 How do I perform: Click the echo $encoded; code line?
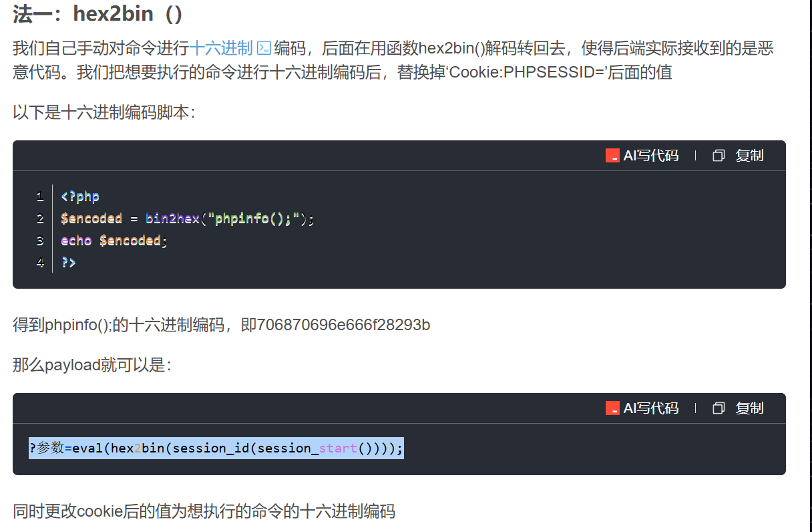[x=114, y=241]
